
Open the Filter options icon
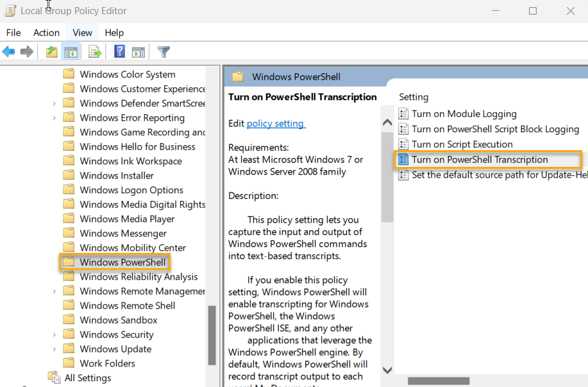[164, 52]
